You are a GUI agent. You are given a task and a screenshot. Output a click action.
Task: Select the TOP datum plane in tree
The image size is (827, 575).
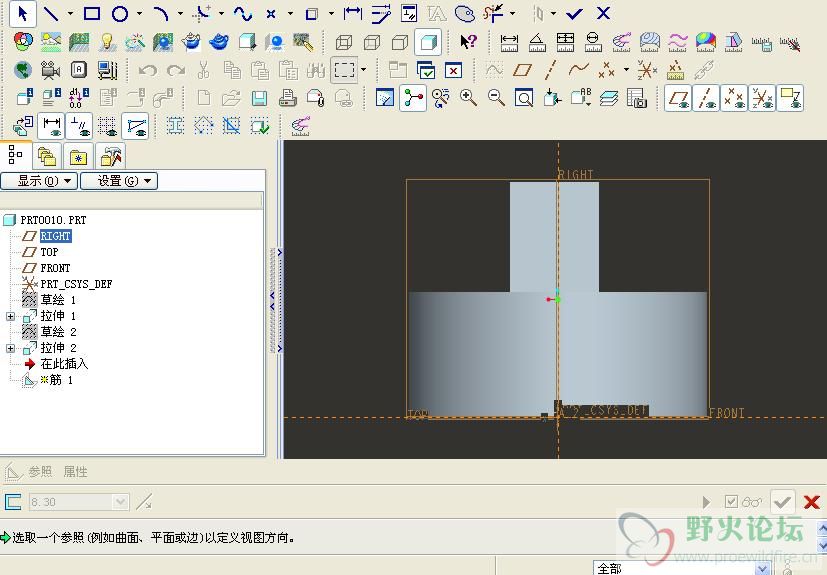coord(49,252)
